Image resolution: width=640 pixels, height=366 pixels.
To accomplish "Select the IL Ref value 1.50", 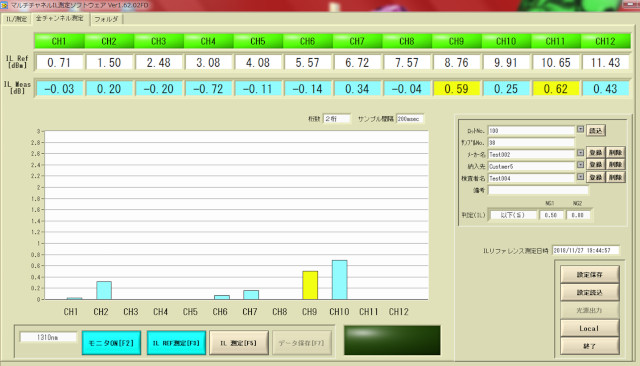I will (109, 62).
